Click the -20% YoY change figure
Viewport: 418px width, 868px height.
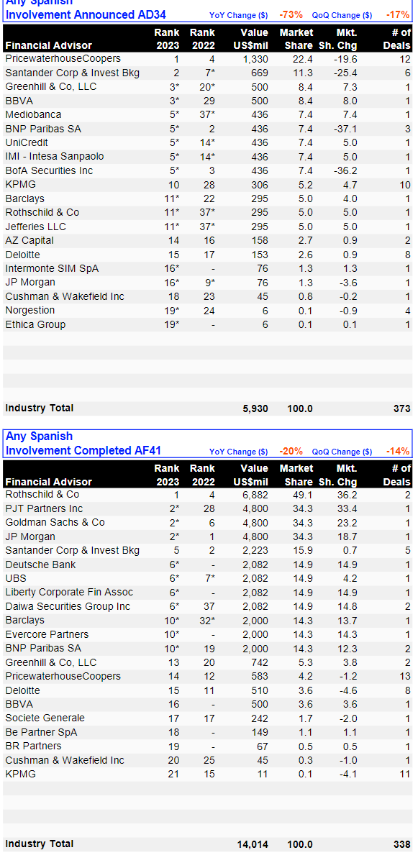point(291,451)
